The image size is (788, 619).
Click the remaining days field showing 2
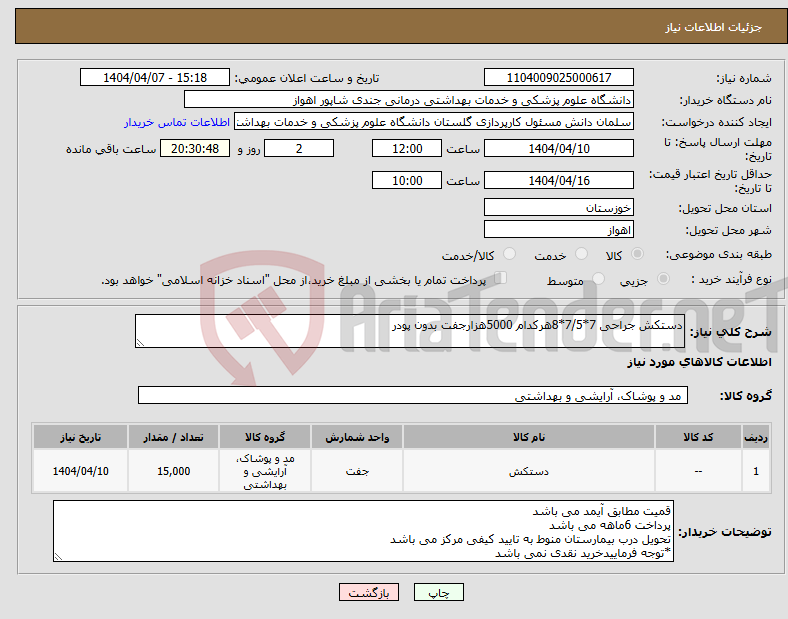coord(299,148)
